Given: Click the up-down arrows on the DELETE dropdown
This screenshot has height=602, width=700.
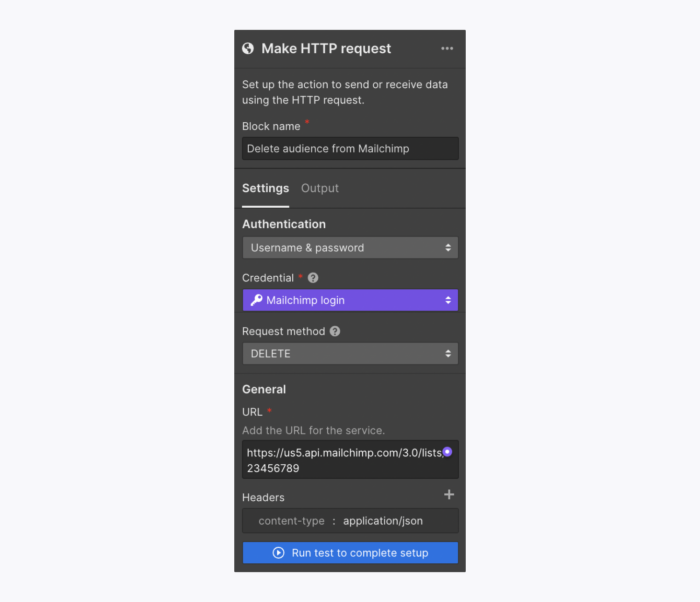Looking at the screenshot, I should pos(448,354).
